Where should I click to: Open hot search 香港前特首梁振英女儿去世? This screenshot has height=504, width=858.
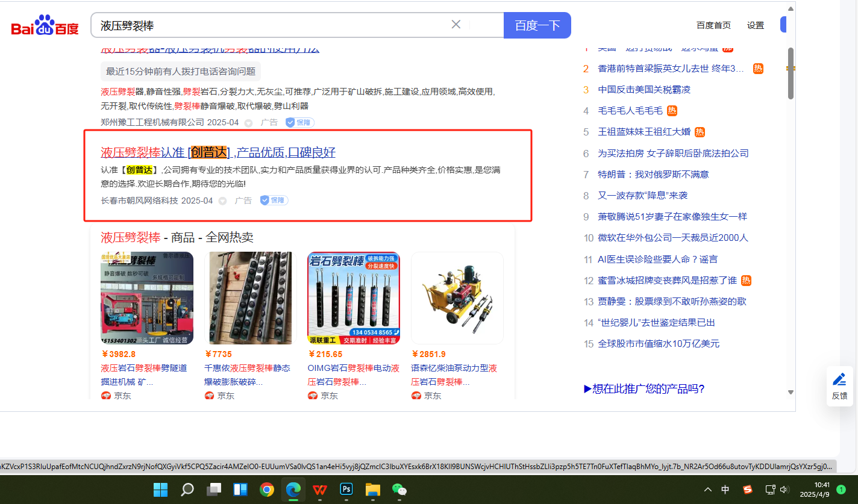[x=671, y=69]
